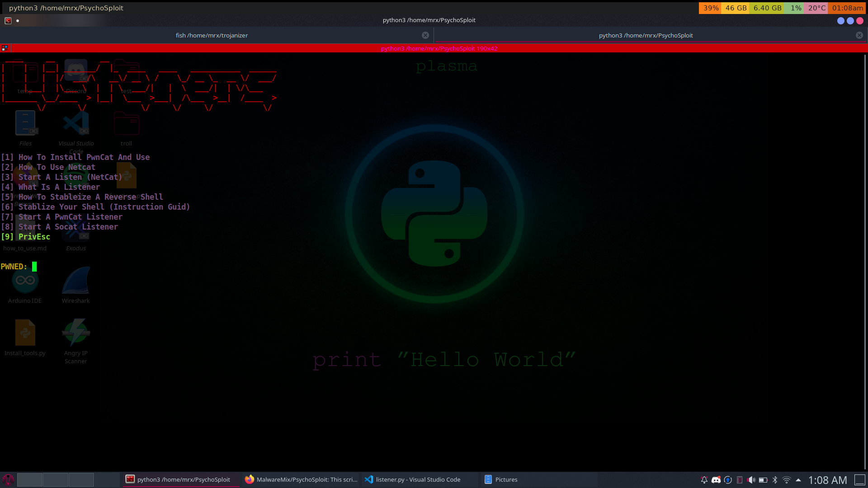Open the Pictures taskbar window
The image size is (868, 488).
click(501, 479)
